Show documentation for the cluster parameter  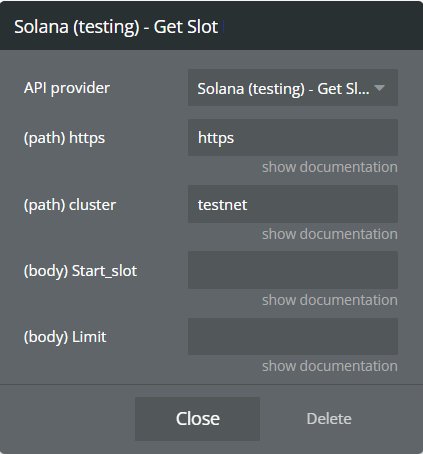[330, 234]
